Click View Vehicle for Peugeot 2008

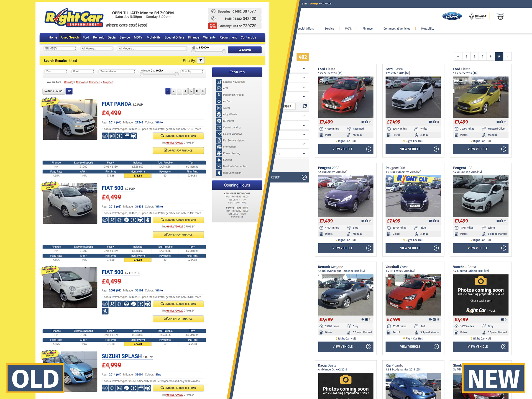pyautogui.click(x=346, y=248)
